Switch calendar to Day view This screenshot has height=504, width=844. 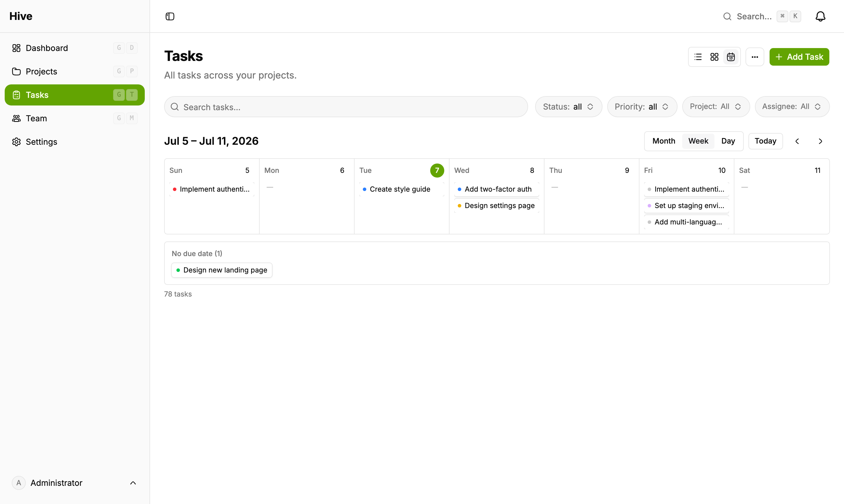click(728, 141)
